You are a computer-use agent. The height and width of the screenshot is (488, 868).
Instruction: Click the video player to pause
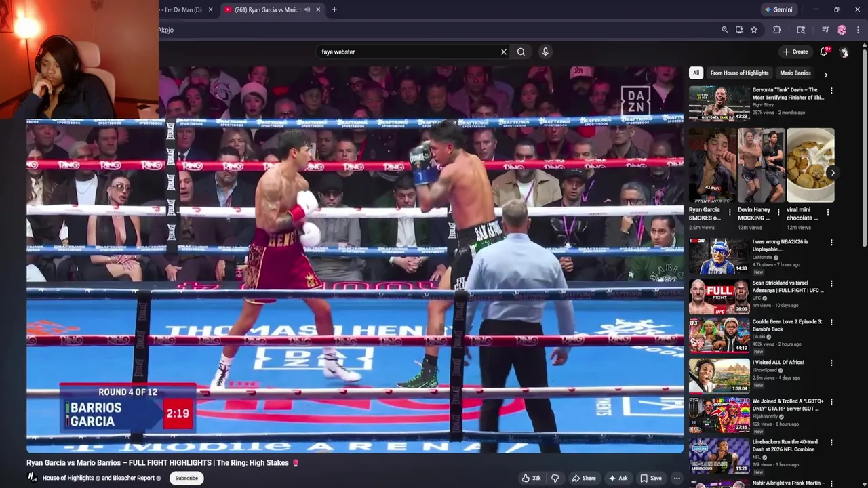click(x=355, y=260)
